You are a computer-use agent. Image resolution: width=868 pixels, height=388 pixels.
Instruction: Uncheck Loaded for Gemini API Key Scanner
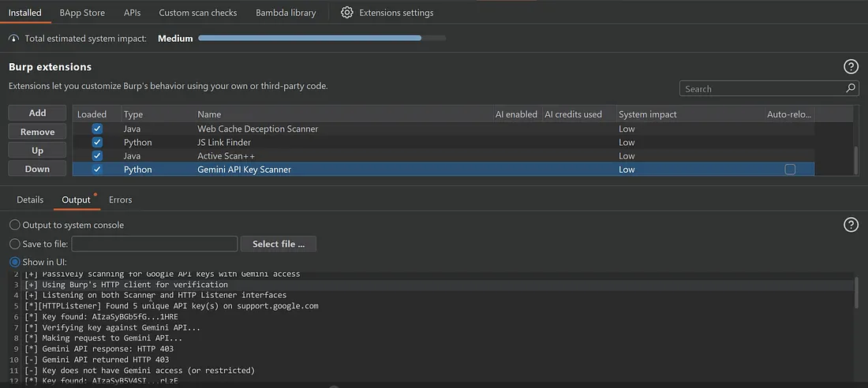97,170
